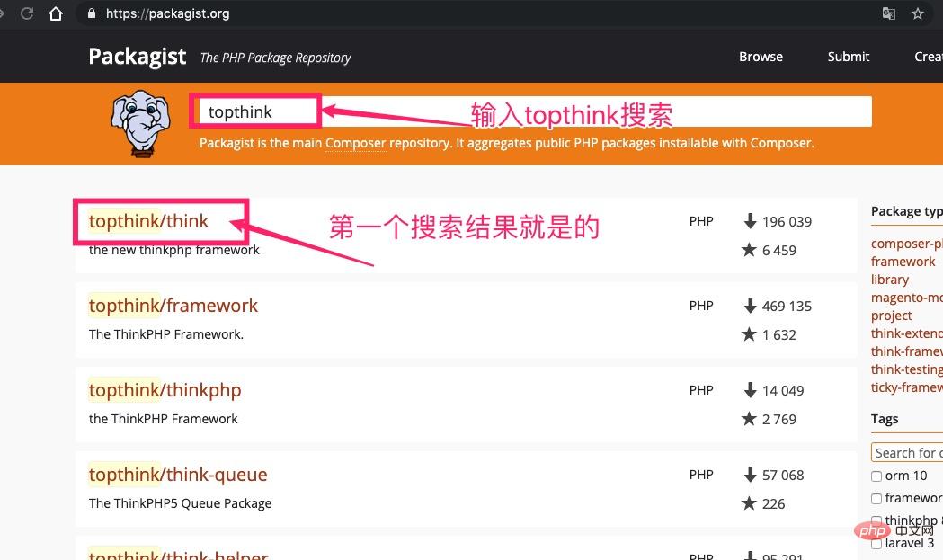Filter by project package type
The width and height of the screenshot is (943, 560).
[x=891, y=316]
